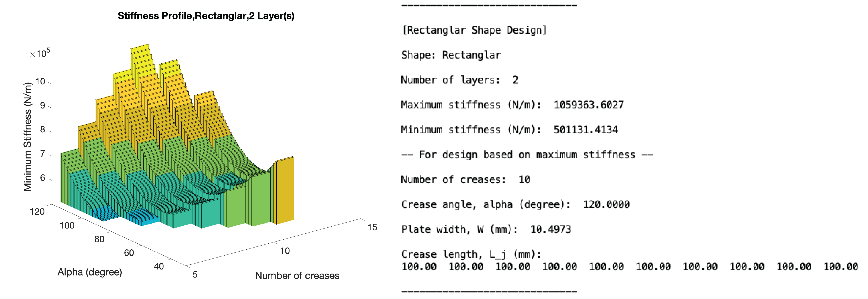Click the crease angle value 120.0000
This screenshot has width=868, height=299.
pyautogui.click(x=606, y=204)
